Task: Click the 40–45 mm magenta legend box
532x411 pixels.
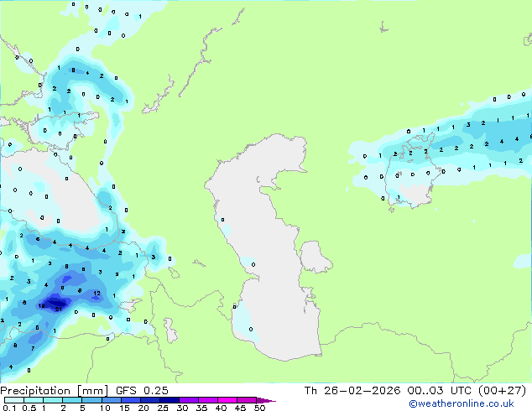Action: (227, 400)
